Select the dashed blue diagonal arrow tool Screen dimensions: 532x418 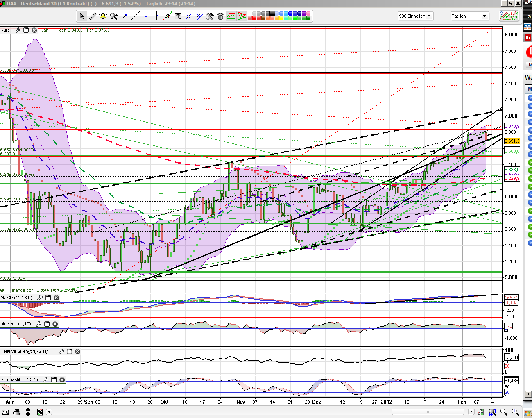tap(188, 16)
